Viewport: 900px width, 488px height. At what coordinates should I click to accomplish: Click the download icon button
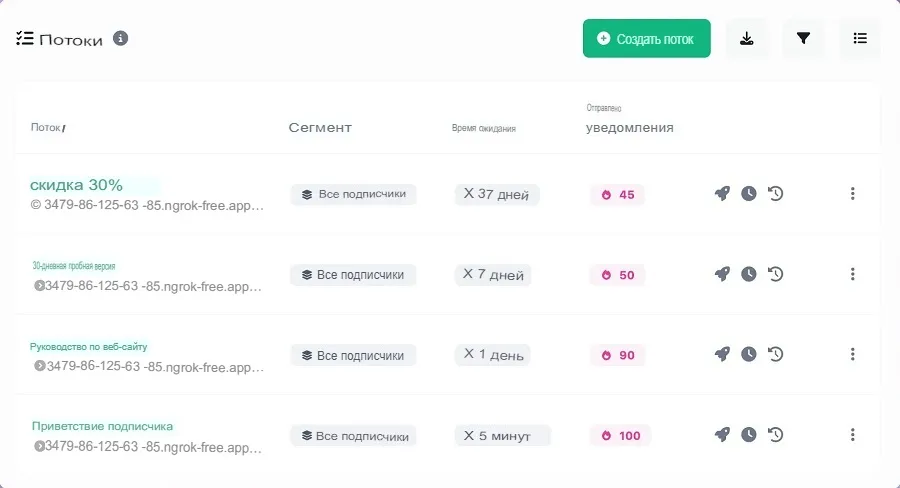coord(746,39)
